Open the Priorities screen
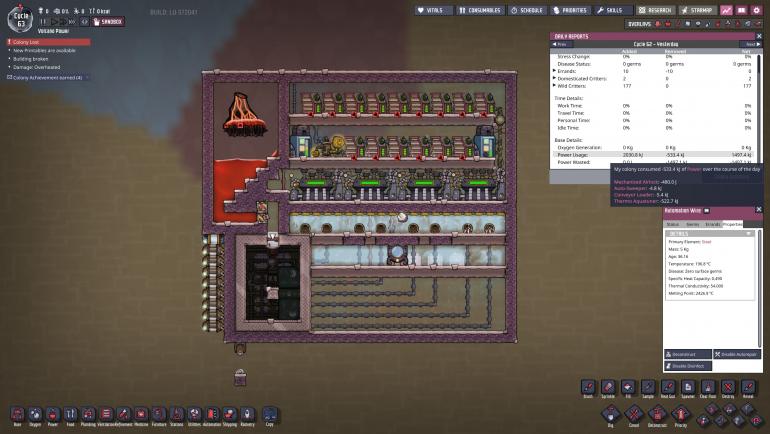 tap(570, 10)
